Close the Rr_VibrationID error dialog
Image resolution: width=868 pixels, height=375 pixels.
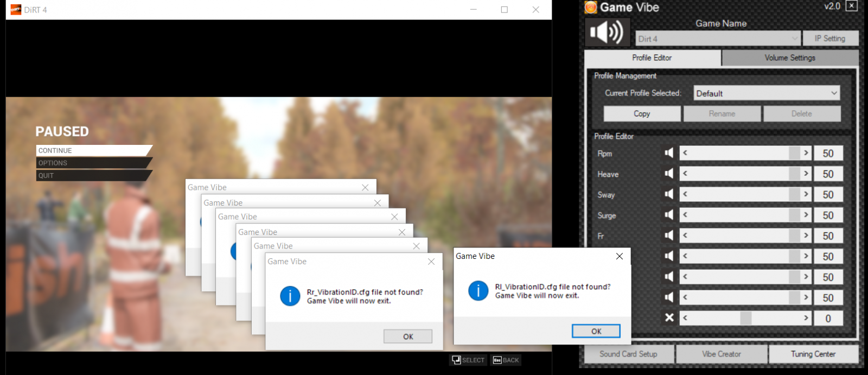[431, 262]
